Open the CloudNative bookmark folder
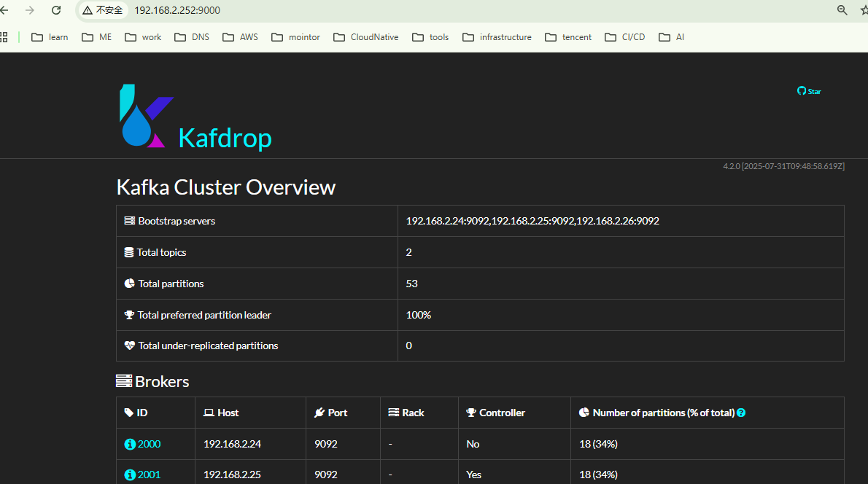This screenshot has height=484, width=868. [x=366, y=37]
